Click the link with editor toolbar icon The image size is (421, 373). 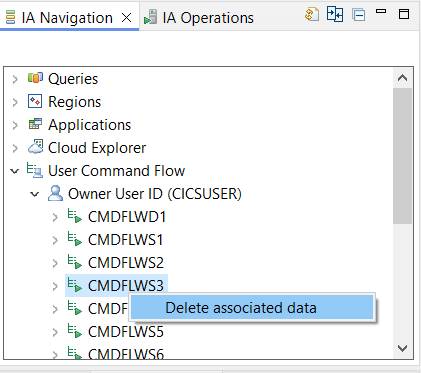point(335,14)
